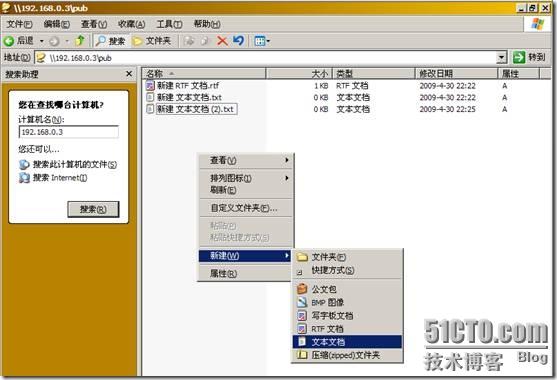This screenshot has width=557, height=380.
Task: Open the Back button history dropdown arrow
Action: point(42,42)
